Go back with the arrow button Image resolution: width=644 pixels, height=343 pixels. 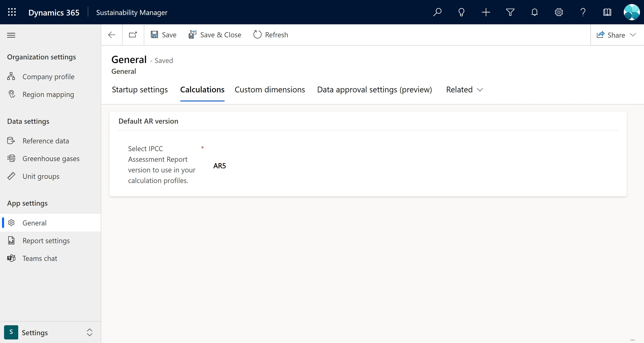111,35
